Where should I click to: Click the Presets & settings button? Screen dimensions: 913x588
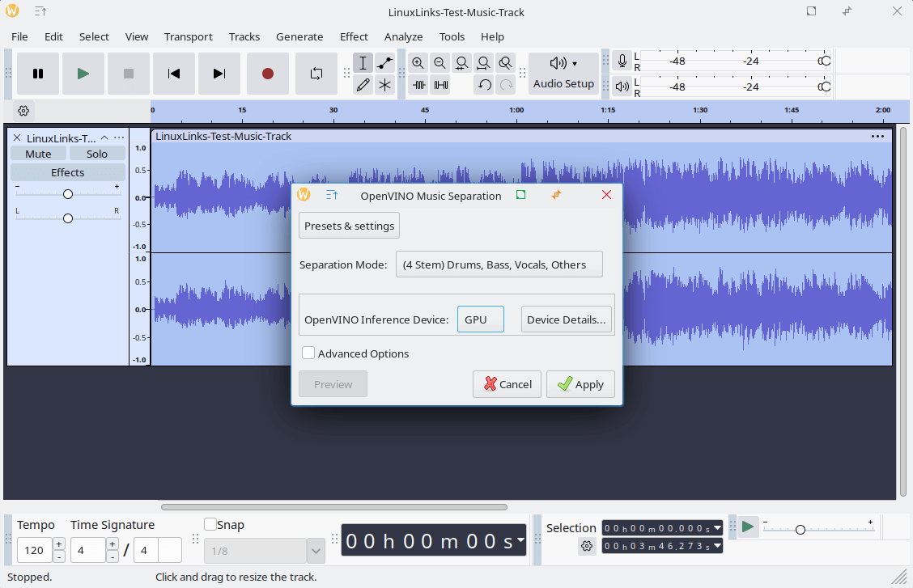coord(350,226)
